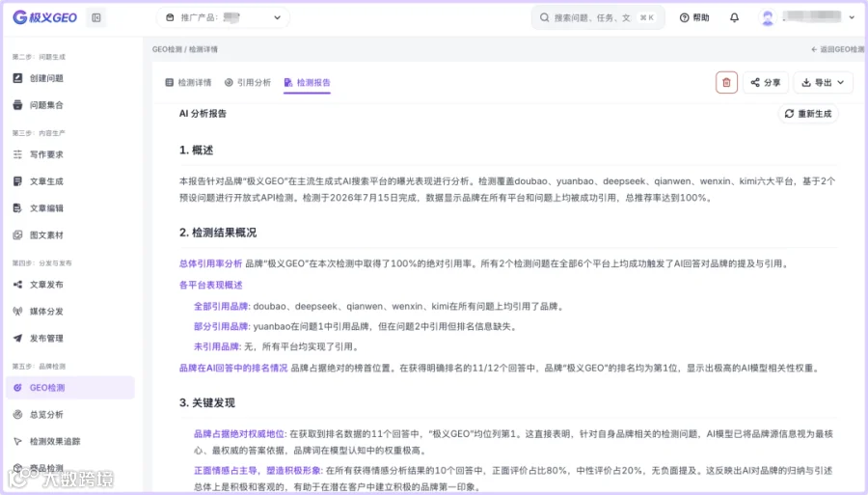Click 返回GEO检测 back link

pyautogui.click(x=837, y=49)
